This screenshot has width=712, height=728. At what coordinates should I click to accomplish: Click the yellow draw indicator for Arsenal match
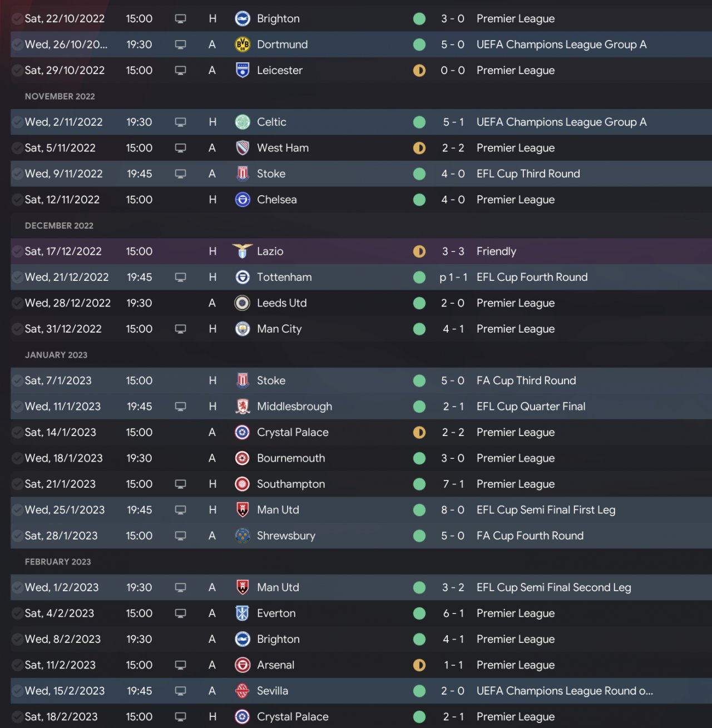tap(419, 665)
